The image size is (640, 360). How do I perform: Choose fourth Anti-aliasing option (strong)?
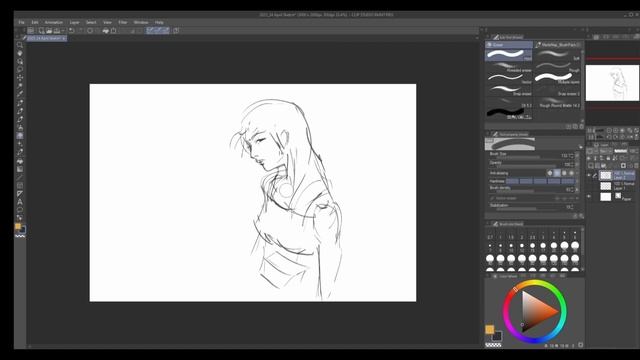coord(571,173)
